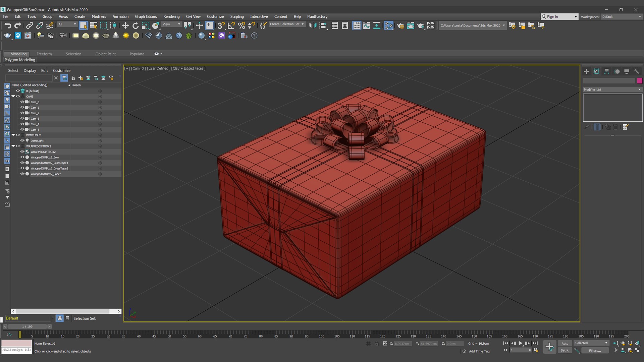The image size is (644, 362).
Task: Open the Workspaces Default dropdown
Action: (x=622, y=17)
